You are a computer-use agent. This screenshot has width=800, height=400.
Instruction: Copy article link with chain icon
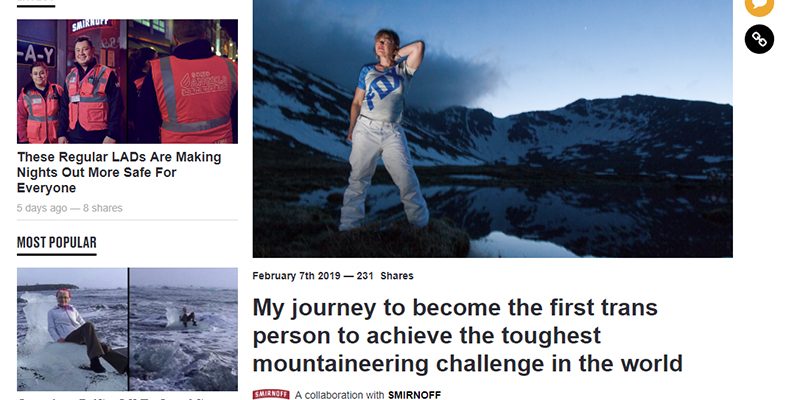coord(760,39)
